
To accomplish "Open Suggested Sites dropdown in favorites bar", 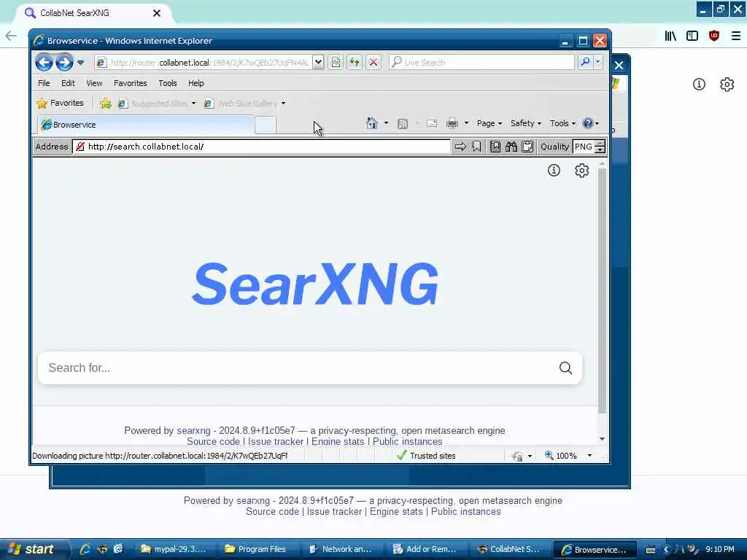I will coord(157,103).
